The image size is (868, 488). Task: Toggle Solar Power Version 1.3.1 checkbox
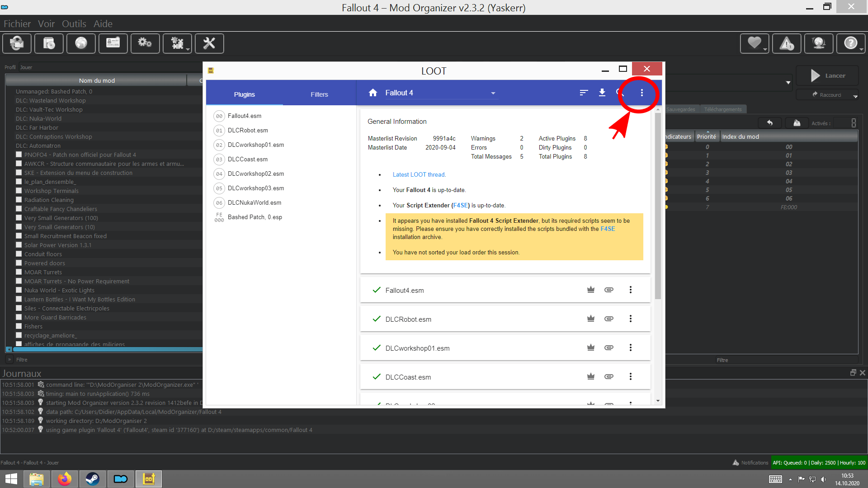(19, 245)
